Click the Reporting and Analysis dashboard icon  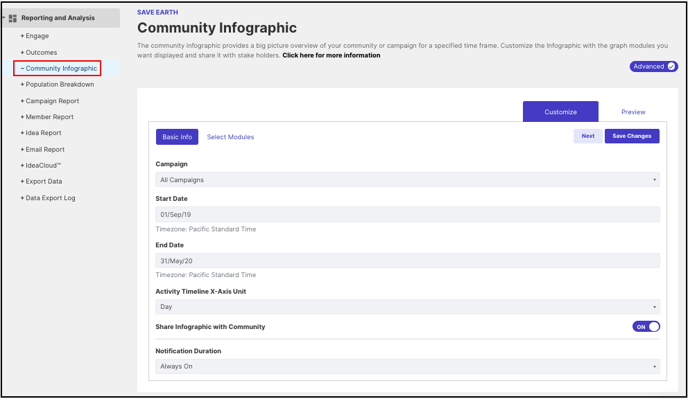(x=12, y=18)
